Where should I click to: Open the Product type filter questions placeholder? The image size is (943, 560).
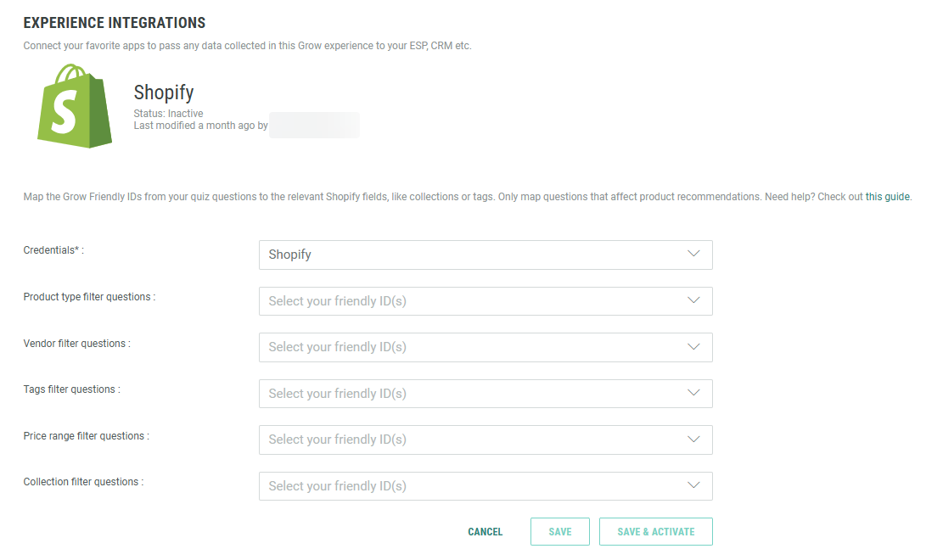coord(475,301)
